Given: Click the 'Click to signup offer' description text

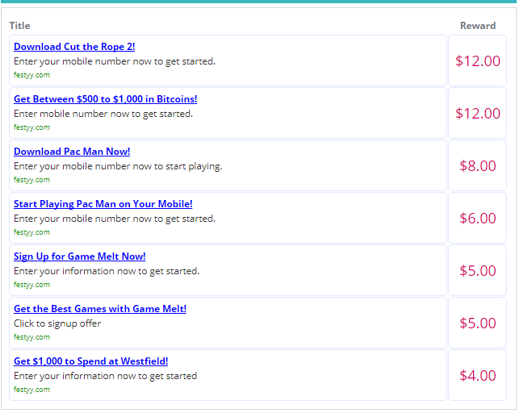Looking at the screenshot, I should pos(57,323).
